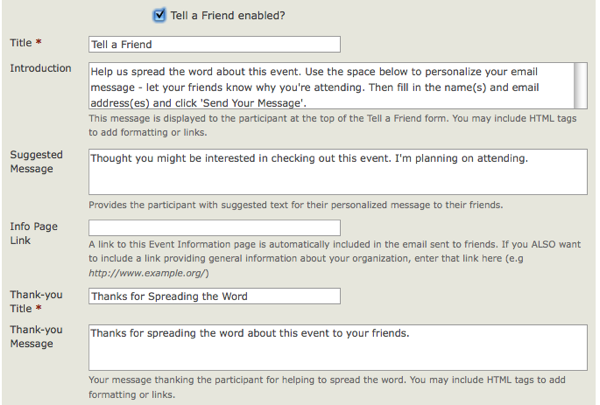This screenshot has width=600, height=405.
Task: Click the Thank-you Title input field
Action: click(x=214, y=296)
